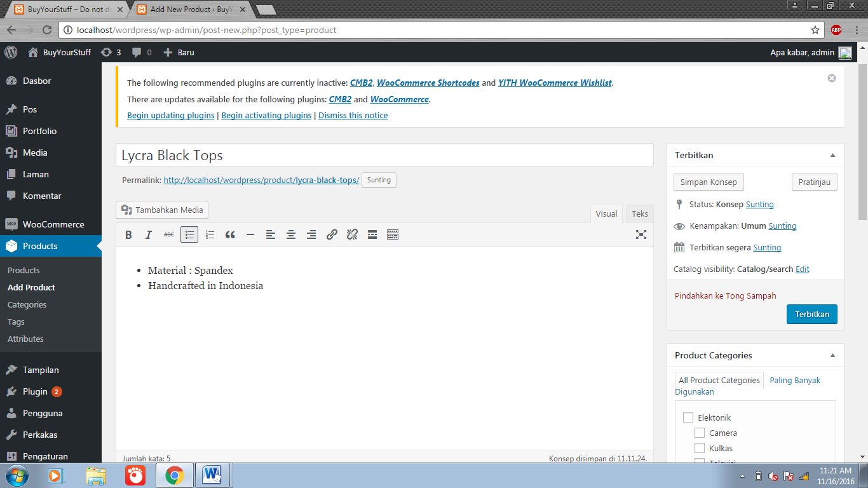This screenshot has width=868, height=488.
Task: Publish the product with Terbitkan button
Action: (811, 314)
